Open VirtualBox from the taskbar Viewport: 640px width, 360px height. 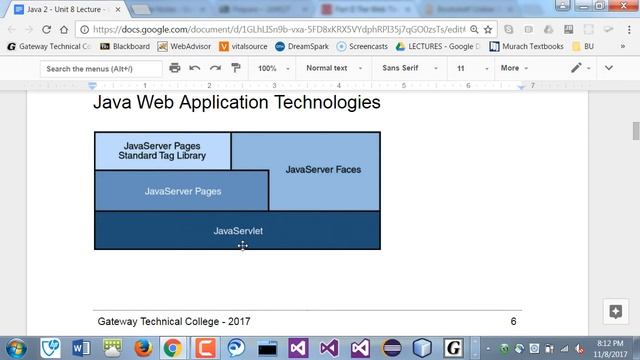(422, 348)
